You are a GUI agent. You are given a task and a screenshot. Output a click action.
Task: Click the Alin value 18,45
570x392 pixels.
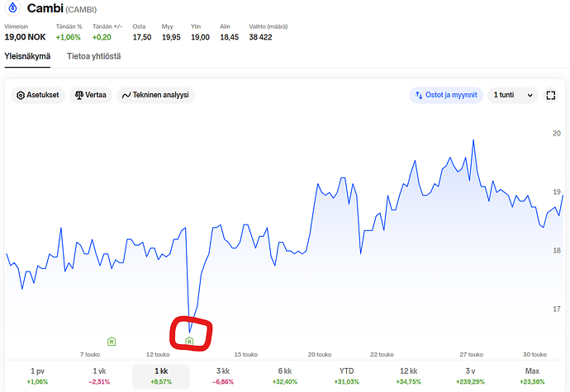tap(230, 37)
